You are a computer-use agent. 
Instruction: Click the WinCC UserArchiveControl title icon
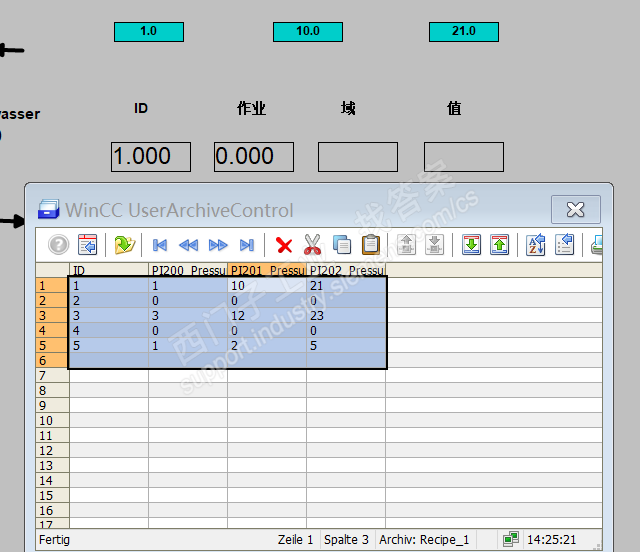pos(48,209)
